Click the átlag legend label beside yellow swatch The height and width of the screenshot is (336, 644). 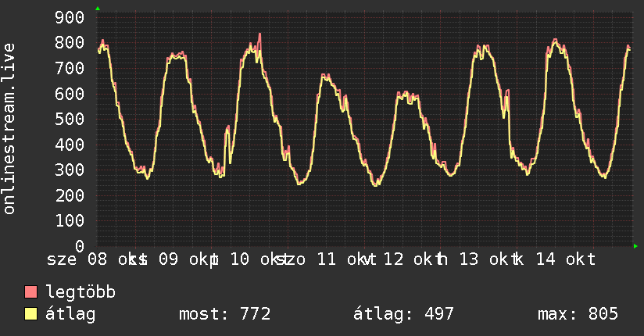pos(70,314)
